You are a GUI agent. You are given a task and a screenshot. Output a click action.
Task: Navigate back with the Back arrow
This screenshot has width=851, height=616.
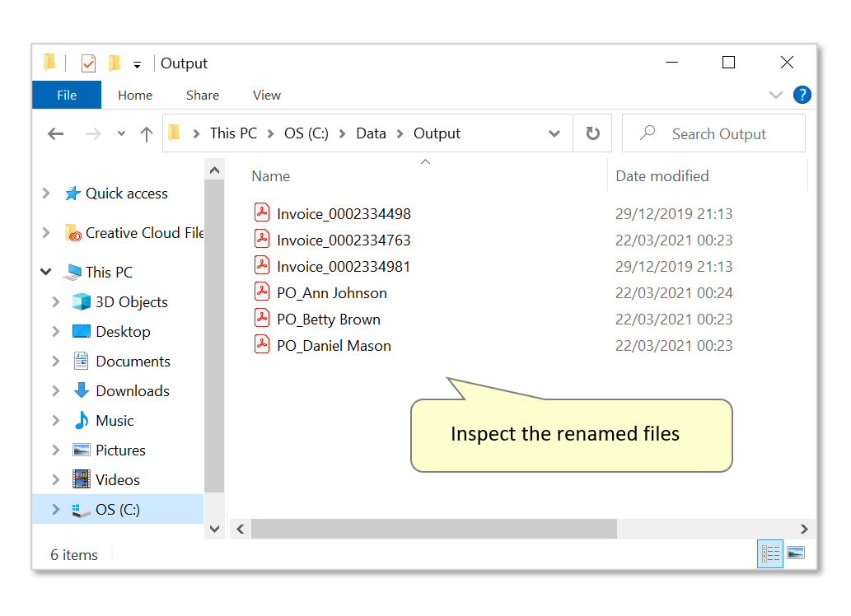(56, 133)
